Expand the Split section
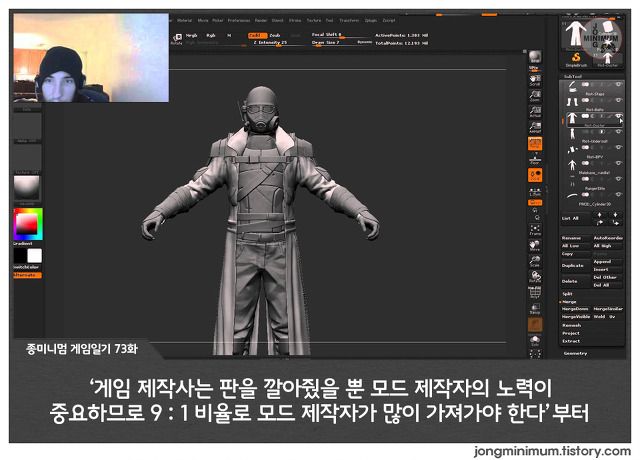640x460 pixels. point(567,293)
